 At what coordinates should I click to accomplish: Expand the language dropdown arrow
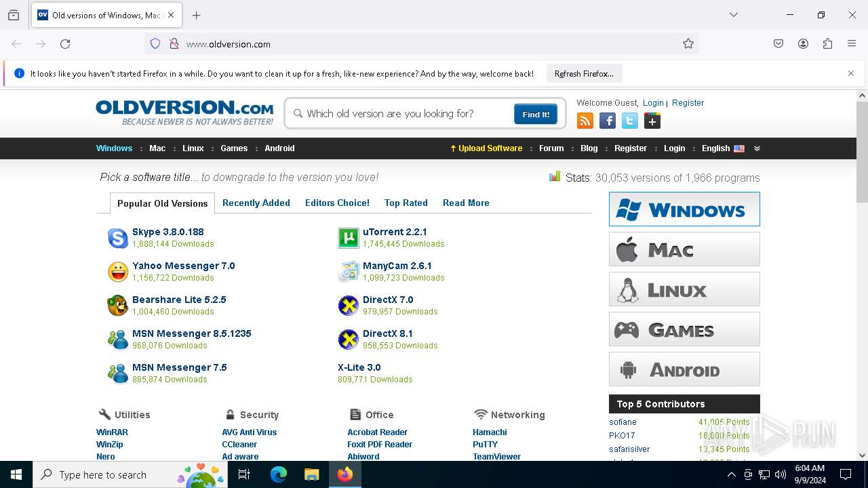[x=757, y=148]
